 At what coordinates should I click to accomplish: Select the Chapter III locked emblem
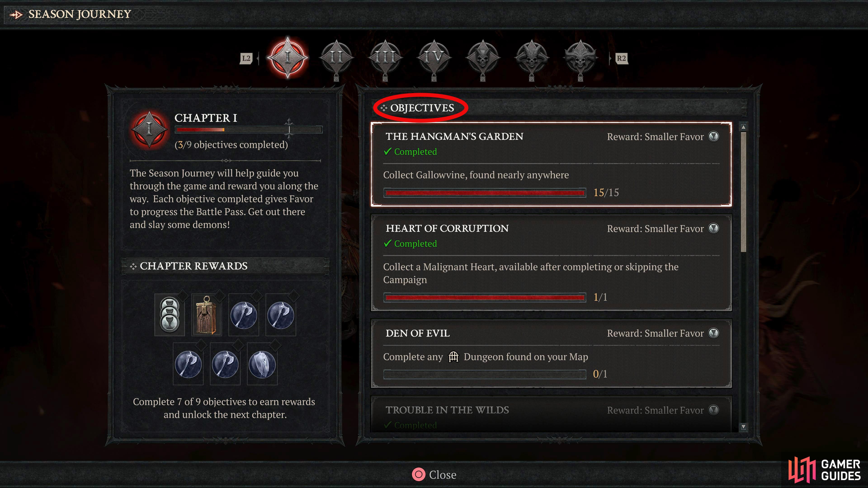(385, 58)
